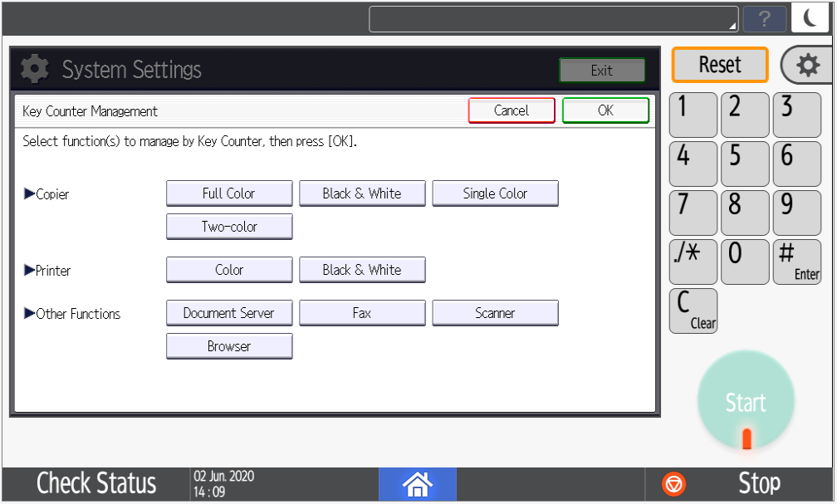Toggle the Document Server function
Screen dimensions: 837x504
click(x=229, y=313)
